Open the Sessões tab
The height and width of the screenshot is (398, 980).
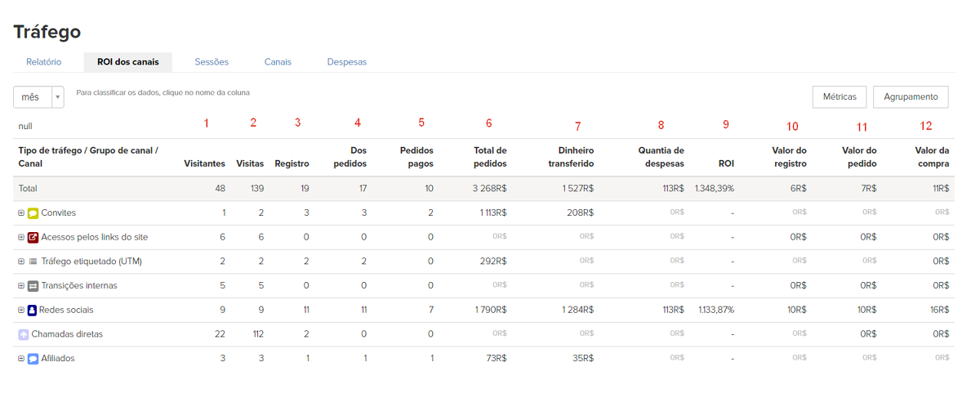point(212,62)
